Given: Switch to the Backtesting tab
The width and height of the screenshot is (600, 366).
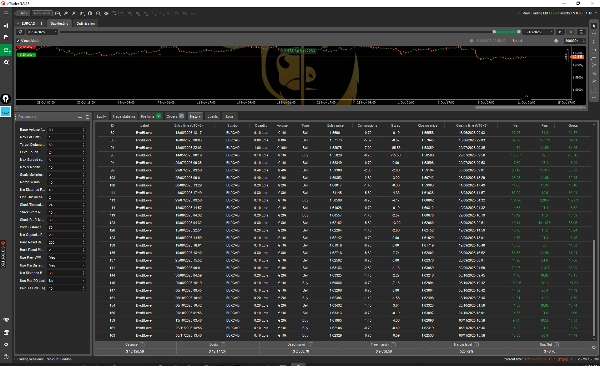Looking at the screenshot, I should point(59,23).
